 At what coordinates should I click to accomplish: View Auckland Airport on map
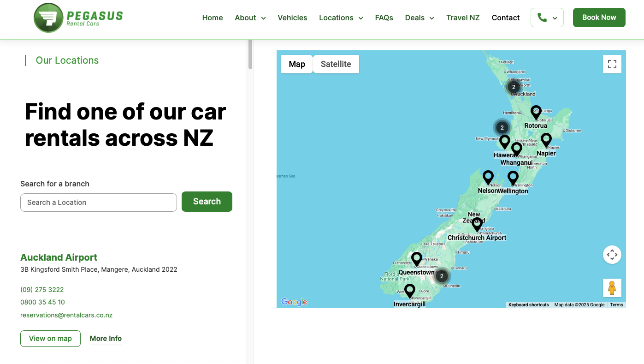[x=50, y=339]
